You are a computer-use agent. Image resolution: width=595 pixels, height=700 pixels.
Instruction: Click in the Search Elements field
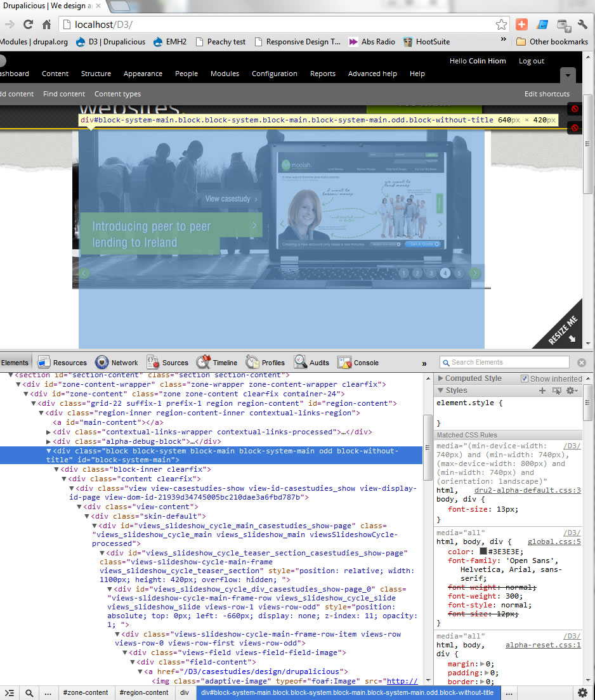point(504,362)
